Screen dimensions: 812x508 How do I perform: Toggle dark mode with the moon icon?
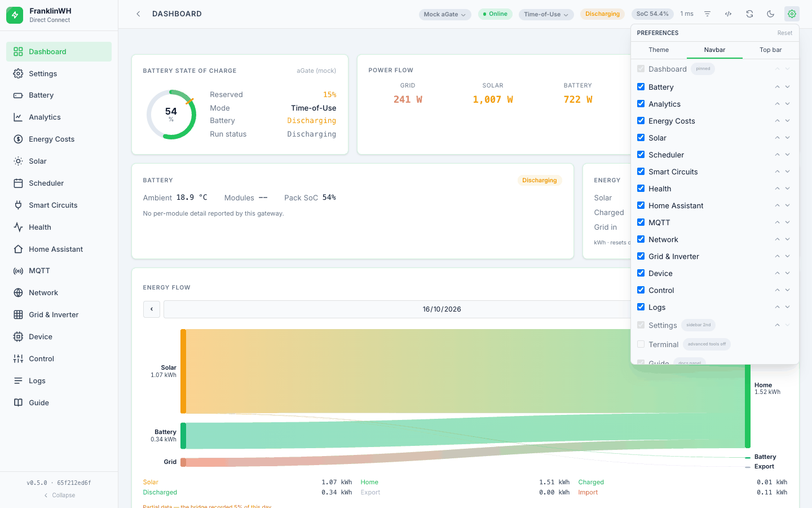[x=770, y=14]
